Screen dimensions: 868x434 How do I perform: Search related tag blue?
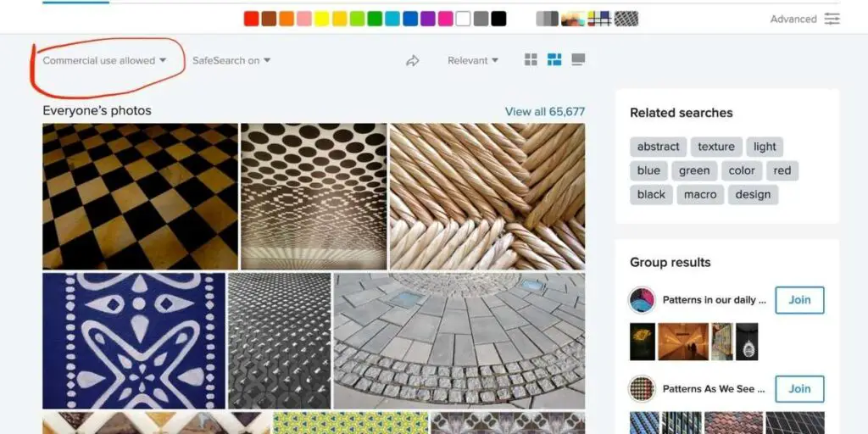point(648,170)
